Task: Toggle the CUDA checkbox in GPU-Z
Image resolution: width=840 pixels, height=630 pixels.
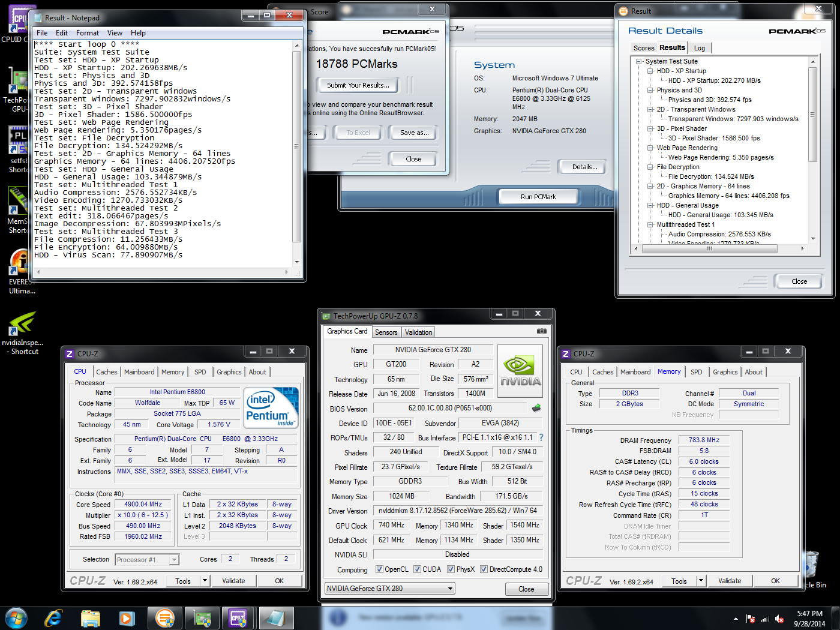Action: click(x=417, y=569)
